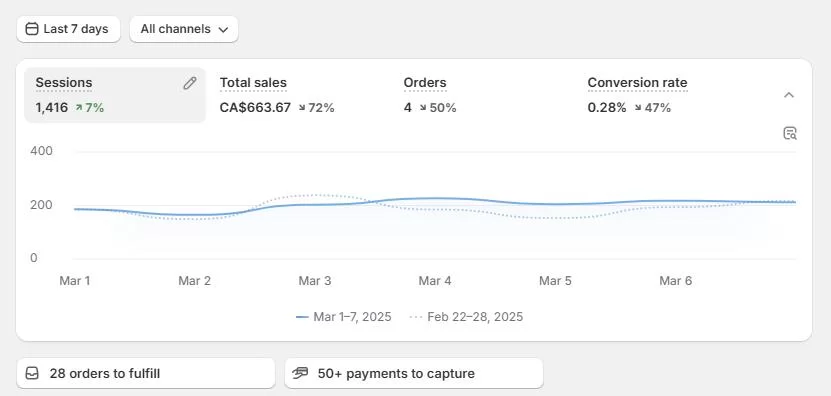Click the 400 y-axis label

pyautogui.click(x=41, y=151)
